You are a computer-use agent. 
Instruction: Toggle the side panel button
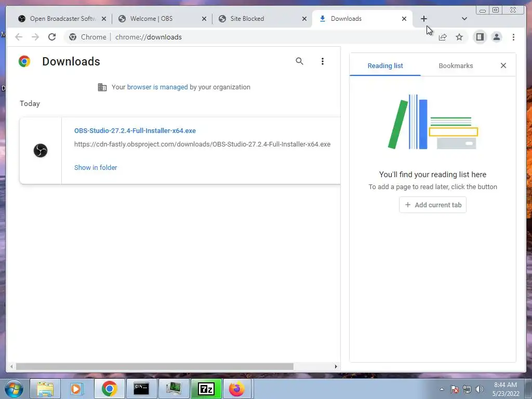[480, 37]
